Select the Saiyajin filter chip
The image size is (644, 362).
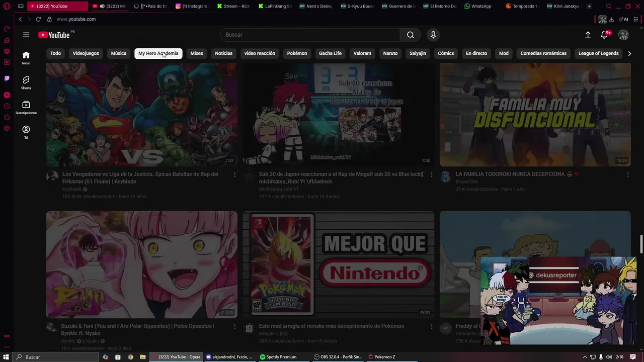(x=418, y=53)
